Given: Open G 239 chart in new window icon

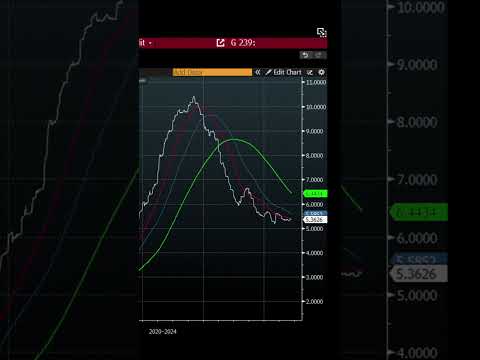Looking at the screenshot, I should coord(220,43).
